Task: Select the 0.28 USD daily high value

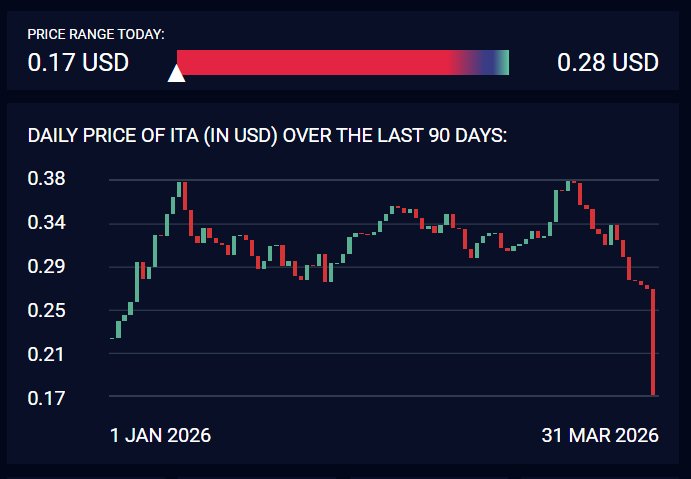Action: click(608, 63)
